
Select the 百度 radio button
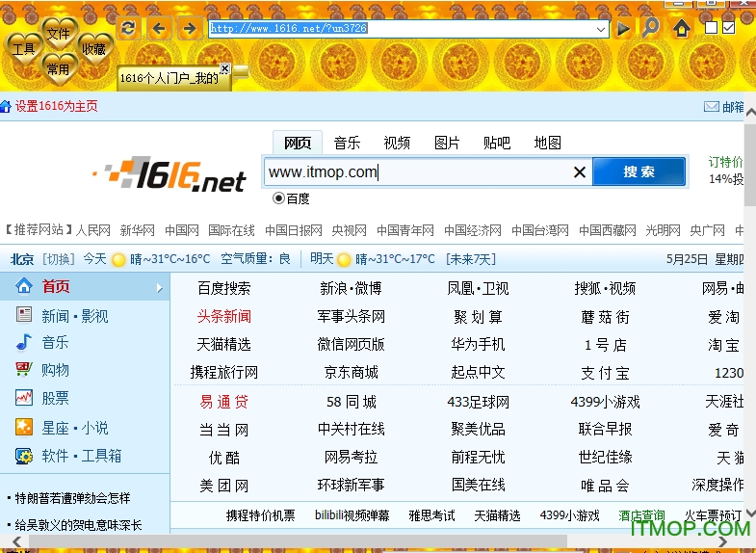(x=278, y=198)
